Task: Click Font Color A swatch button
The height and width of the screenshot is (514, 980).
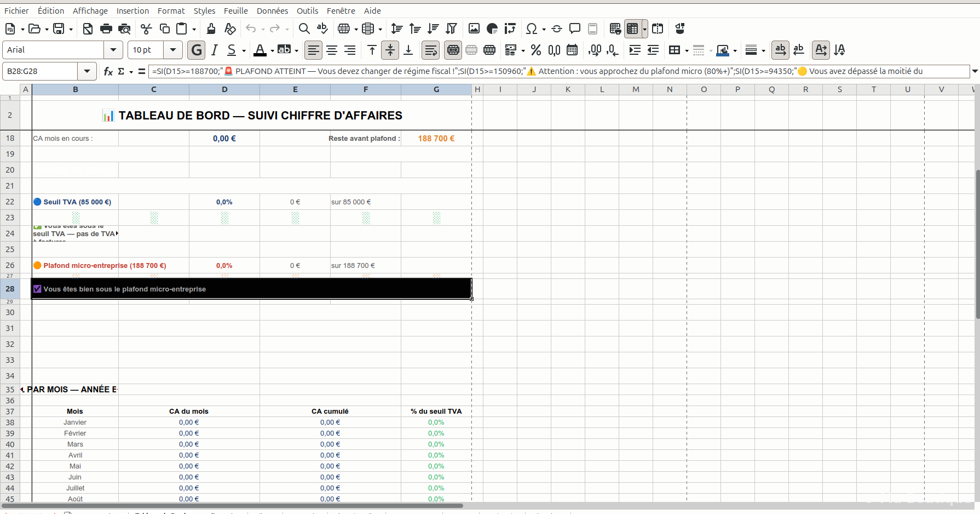Action: tap(260, 50)
